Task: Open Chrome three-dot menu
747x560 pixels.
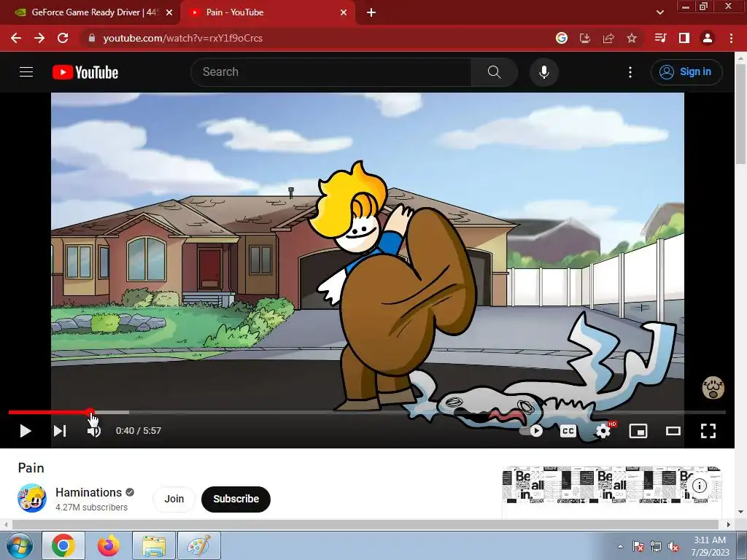Action: pyautogui.click(x=731, y=38)
